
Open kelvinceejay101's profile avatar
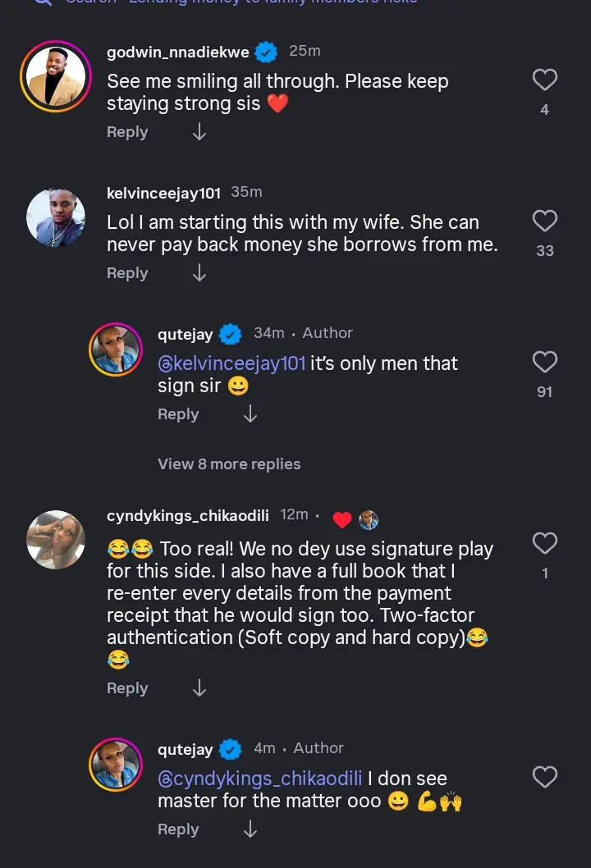[56, 218]
